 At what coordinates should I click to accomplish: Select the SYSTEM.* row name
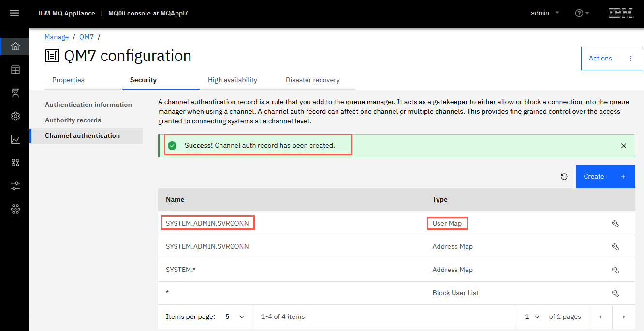point(181,270)
